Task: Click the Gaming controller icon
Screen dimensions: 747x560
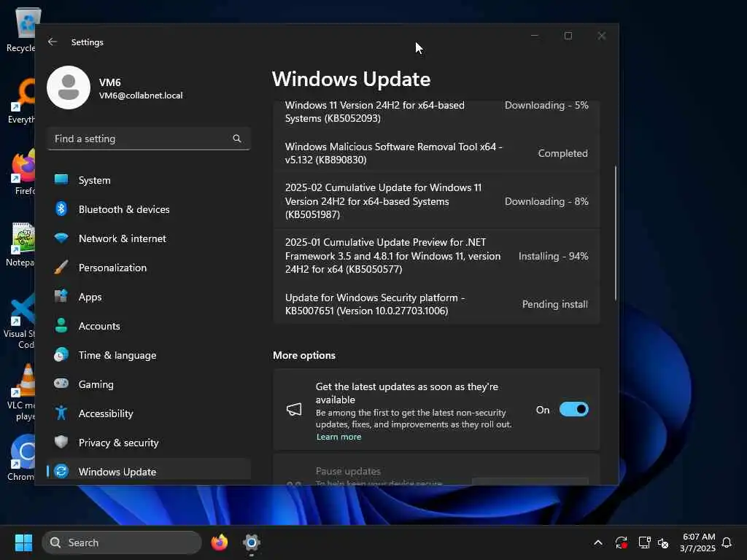Action: tap(61, 384)
